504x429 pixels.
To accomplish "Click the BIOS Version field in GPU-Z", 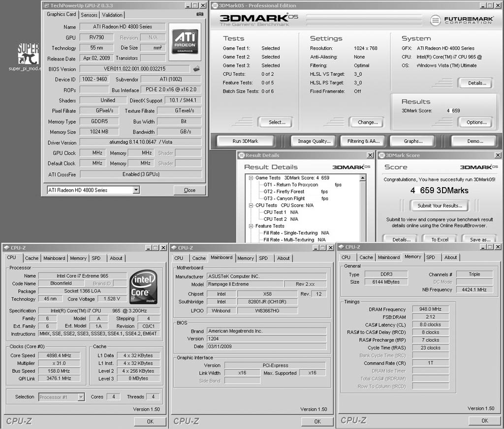I will (134, 69).
